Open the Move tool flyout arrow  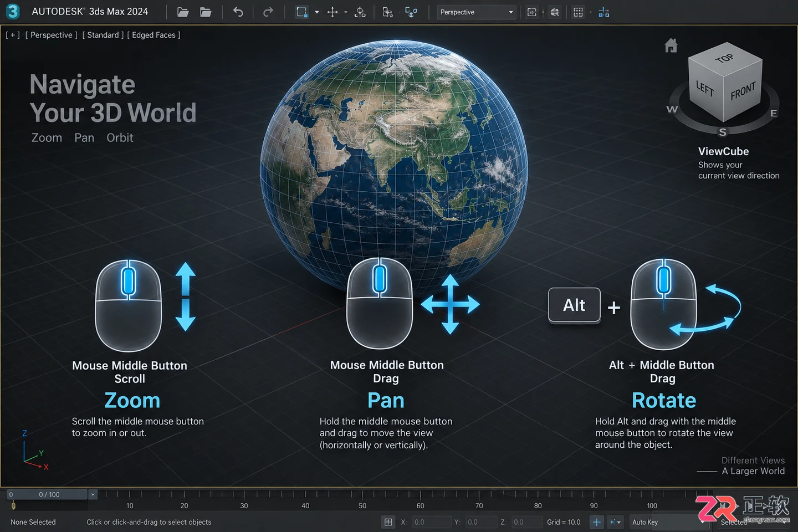click(x=346, y=12)
